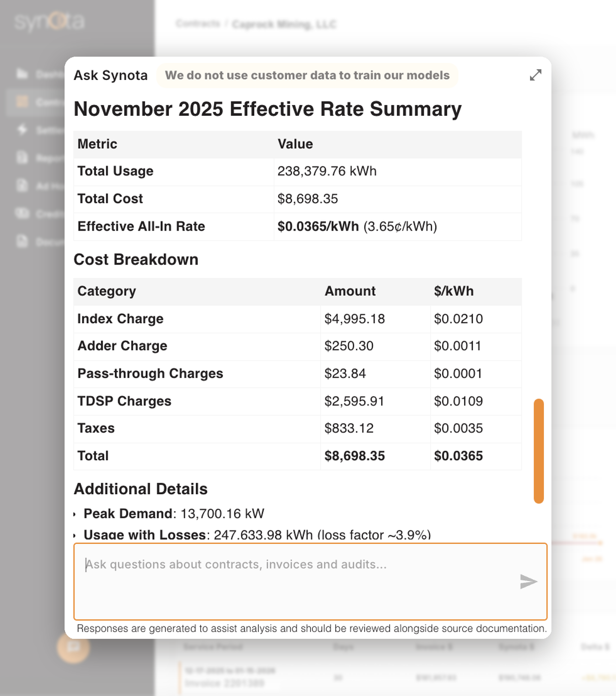Click the orange chat scrollbar thumb

point(539,451)
